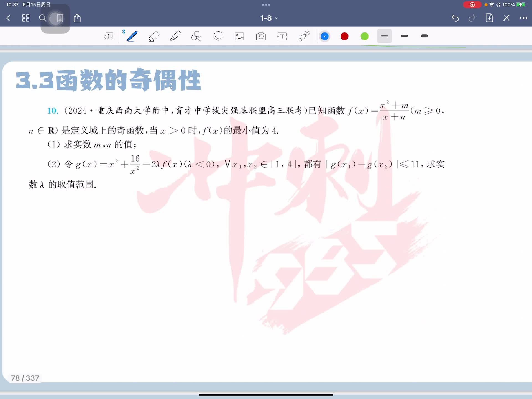Choose the medium stroke width
The width and height of the screenshot is (532, 399).
pyautogui.click(x=404, y=36)
